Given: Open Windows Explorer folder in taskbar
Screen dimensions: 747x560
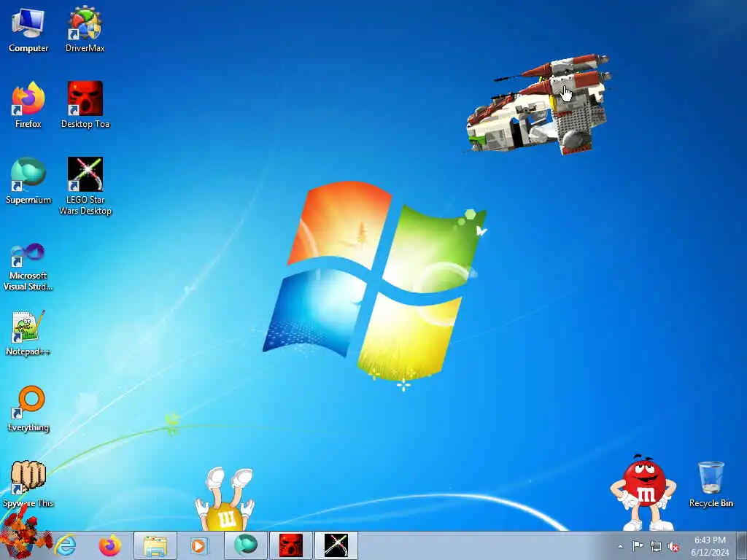Looking at the screenshot, I should click(x=155, y=545).
